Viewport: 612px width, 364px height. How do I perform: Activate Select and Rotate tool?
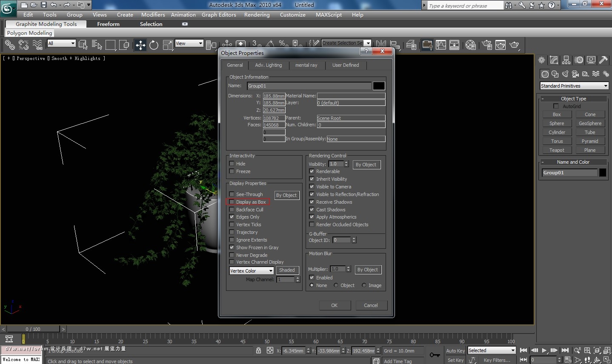click(154, 45)
